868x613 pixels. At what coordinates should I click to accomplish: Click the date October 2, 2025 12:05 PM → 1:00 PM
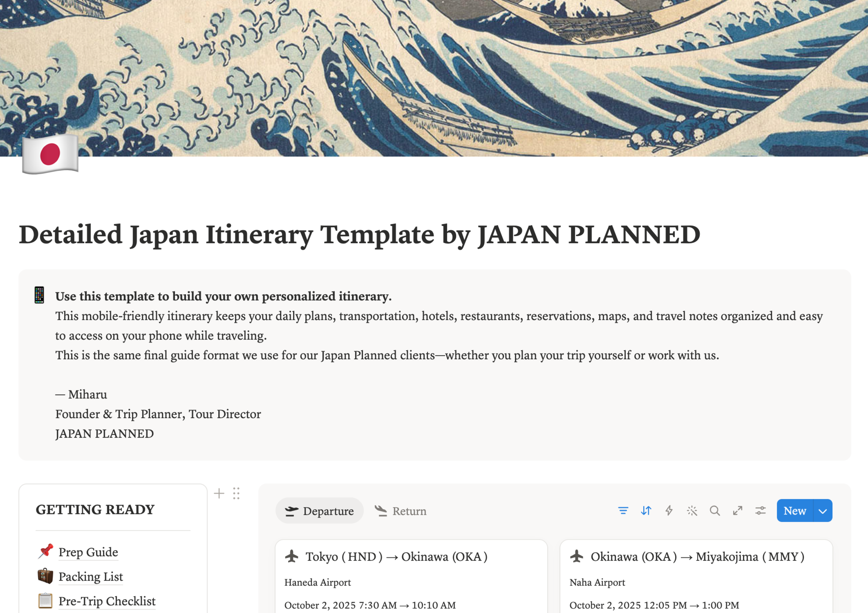(654, 605)
